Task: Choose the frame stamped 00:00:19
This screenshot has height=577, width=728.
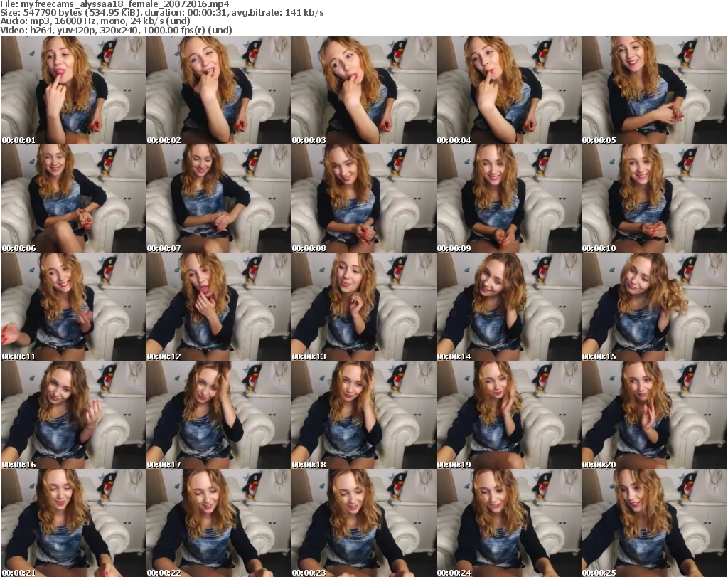Action: pos(509,415)
